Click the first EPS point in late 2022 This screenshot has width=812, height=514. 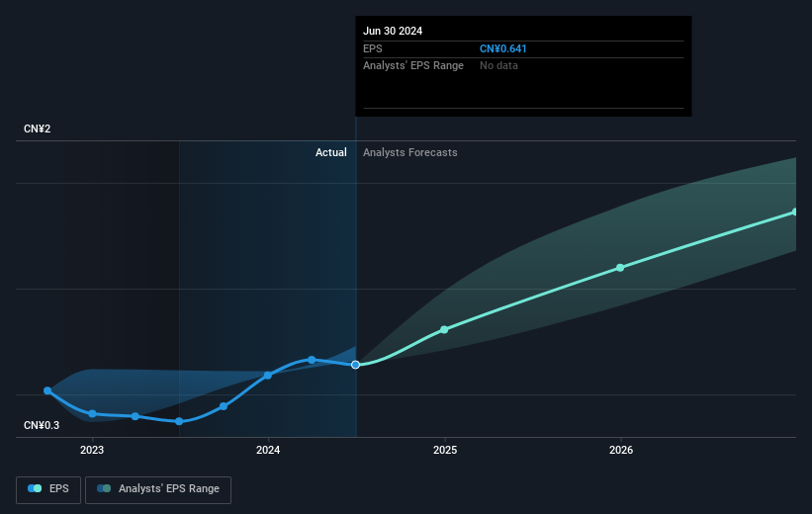click(47, 390)
